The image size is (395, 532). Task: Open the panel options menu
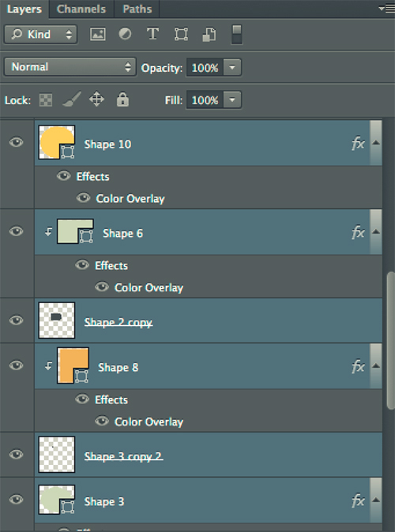(387, 9)
